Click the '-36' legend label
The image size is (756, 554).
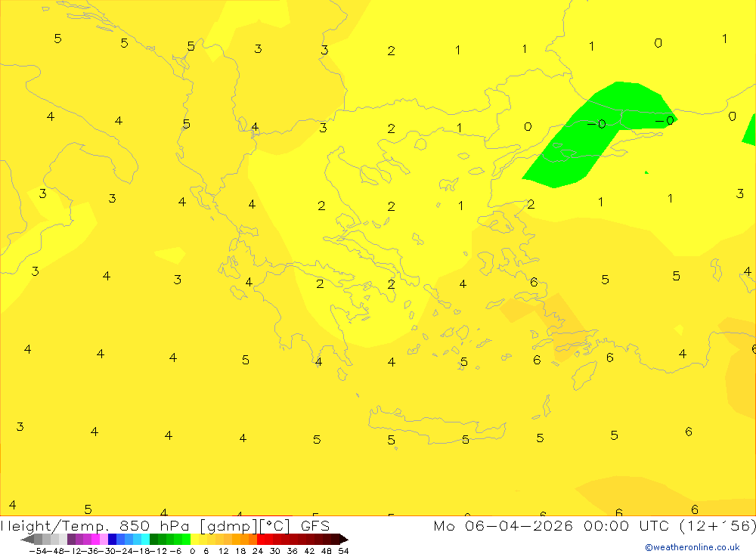tap(90, 551)
